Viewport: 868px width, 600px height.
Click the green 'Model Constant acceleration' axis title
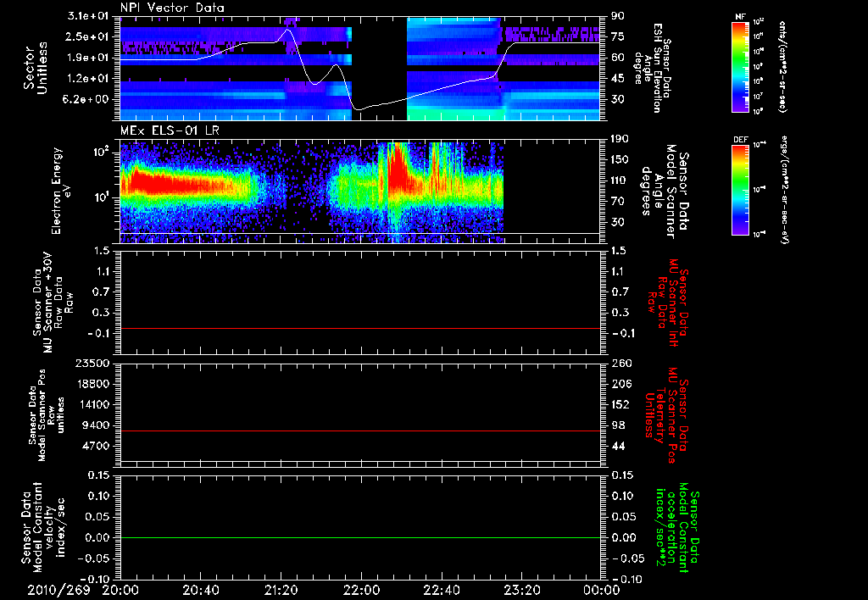coord(676,527)
